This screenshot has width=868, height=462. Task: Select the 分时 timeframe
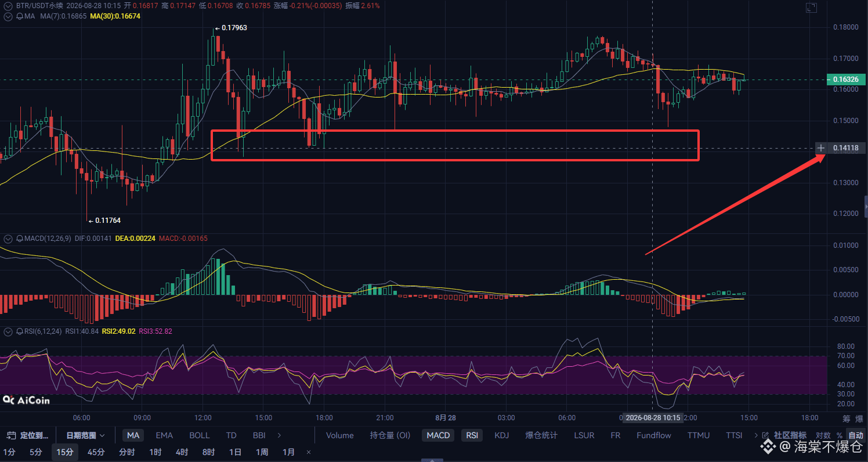coord(127,452)
